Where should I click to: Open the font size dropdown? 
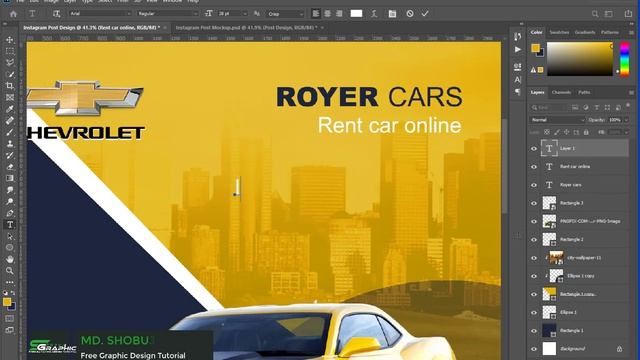[x=245, y=13]
